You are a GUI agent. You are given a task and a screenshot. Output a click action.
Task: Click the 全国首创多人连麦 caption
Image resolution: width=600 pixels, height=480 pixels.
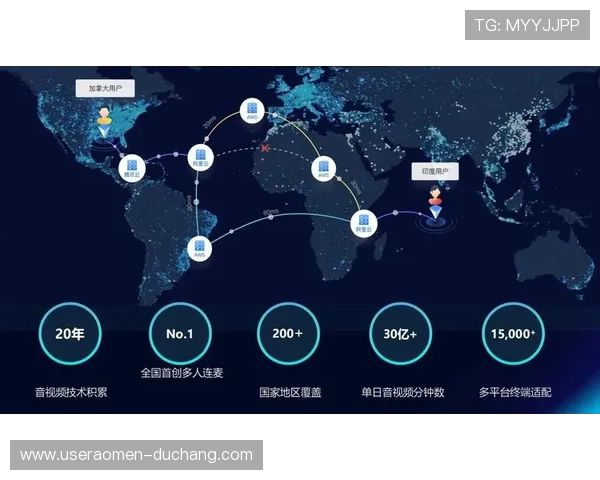182,372
